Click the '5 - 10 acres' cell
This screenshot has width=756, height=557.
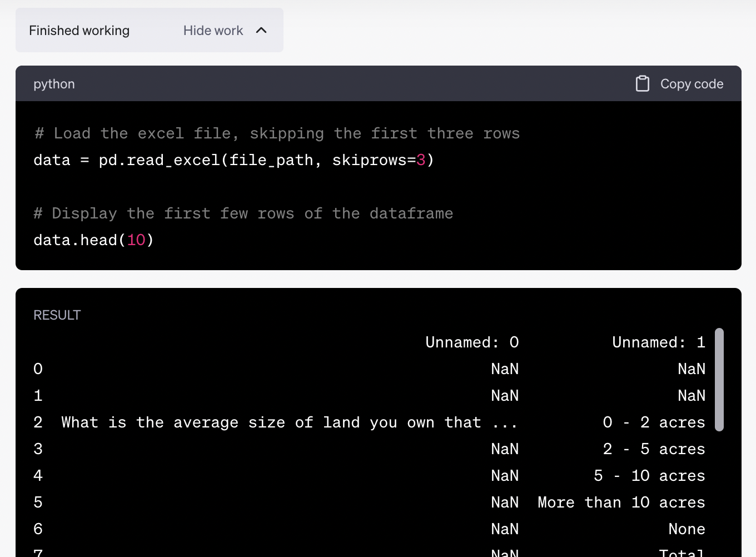649,476
